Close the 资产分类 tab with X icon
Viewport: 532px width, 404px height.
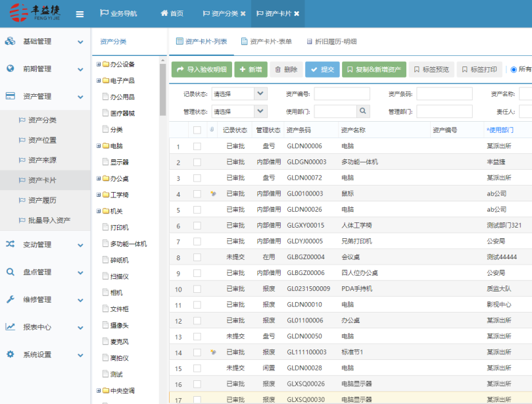click(243, 14)
